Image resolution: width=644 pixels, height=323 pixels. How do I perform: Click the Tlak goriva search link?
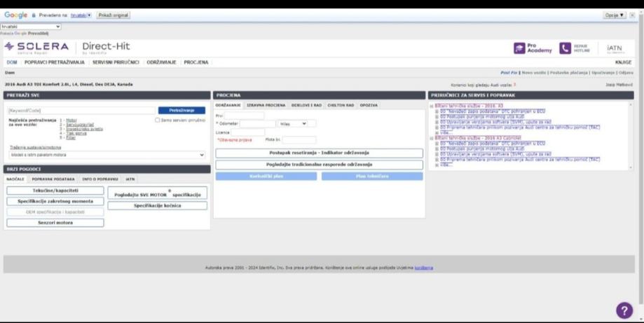coord(76,133)
